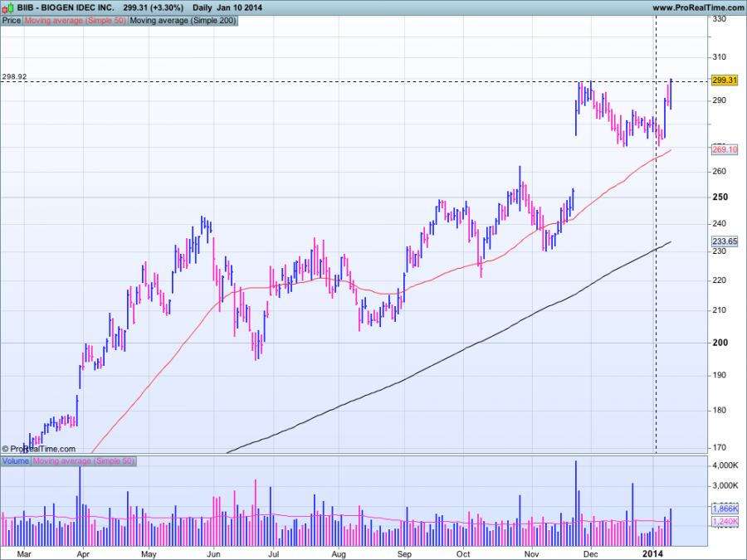Select the volume Moving average (Simple 50) label
This screenshot has height=560, width=747.
click(x=83, y=461)
